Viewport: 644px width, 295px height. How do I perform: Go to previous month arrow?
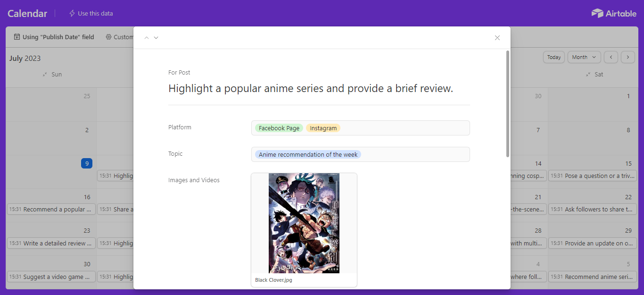click(x=611, y=57)
